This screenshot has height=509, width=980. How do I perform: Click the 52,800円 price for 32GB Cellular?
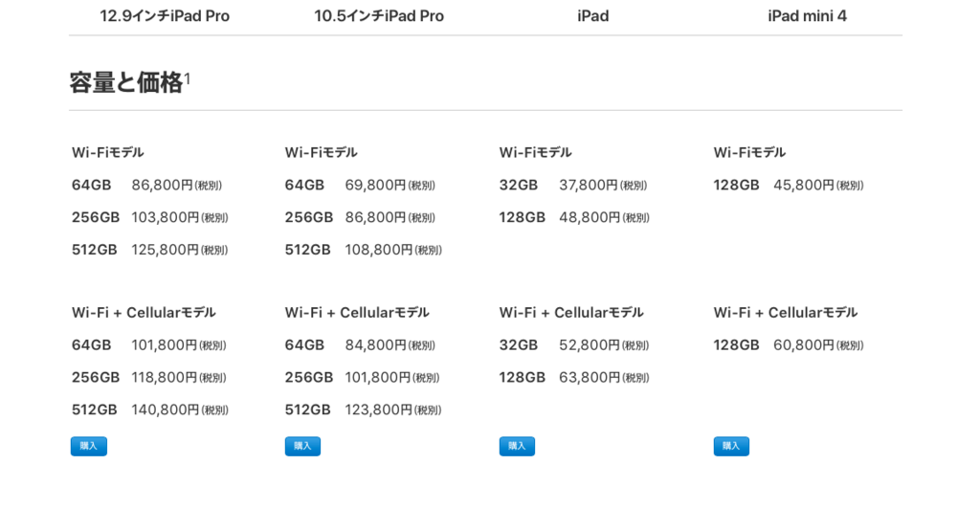point(590,344)
